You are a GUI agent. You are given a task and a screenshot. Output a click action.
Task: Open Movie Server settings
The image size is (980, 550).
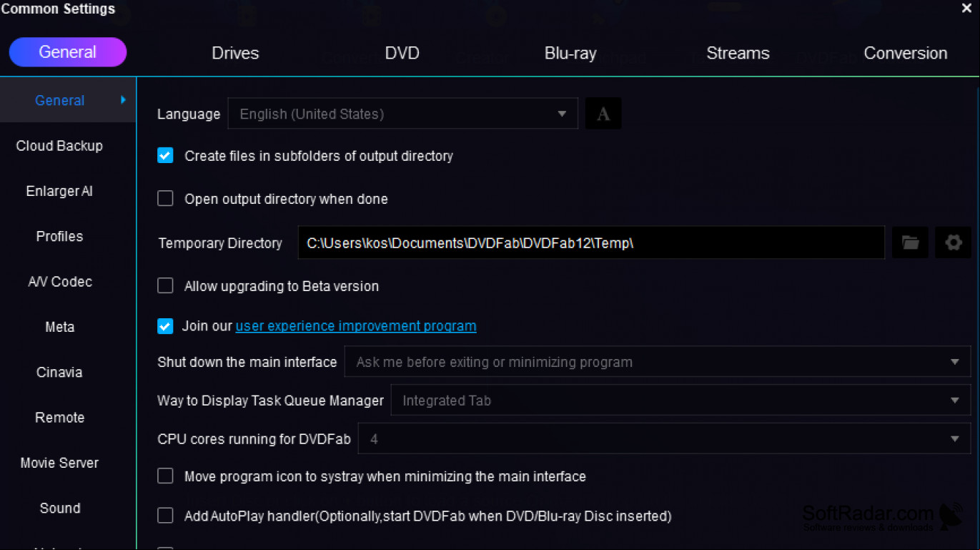click(x=60, y=463)
